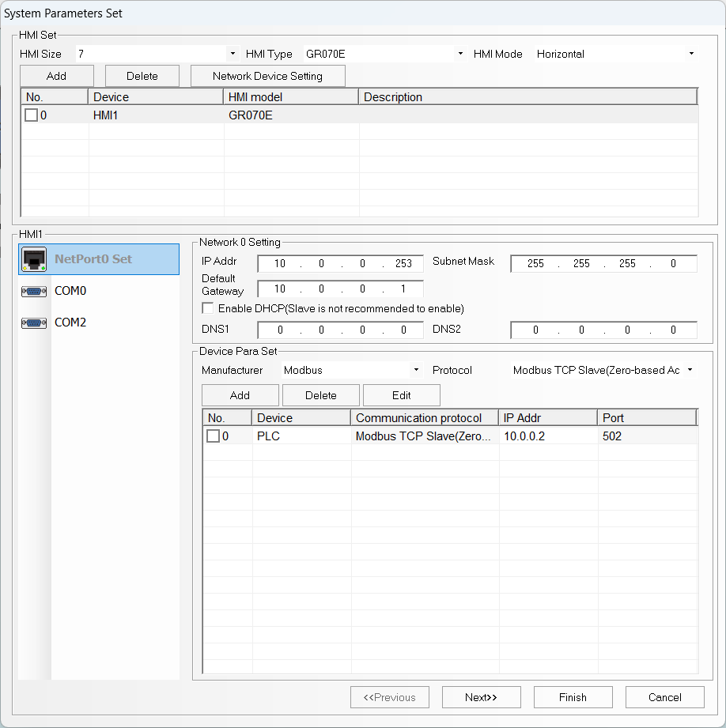The height and width of the screenshot is (728, 726).
Task: Add a new HMI device
Action: tap(56, 76)
